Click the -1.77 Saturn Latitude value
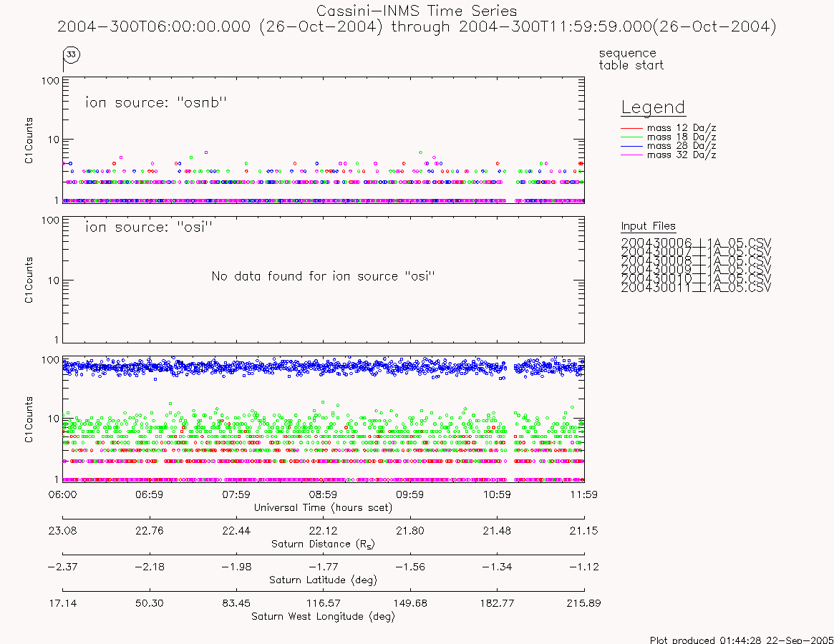The height and width of the screenshot is (644, 834). click(x=323, y=567)
